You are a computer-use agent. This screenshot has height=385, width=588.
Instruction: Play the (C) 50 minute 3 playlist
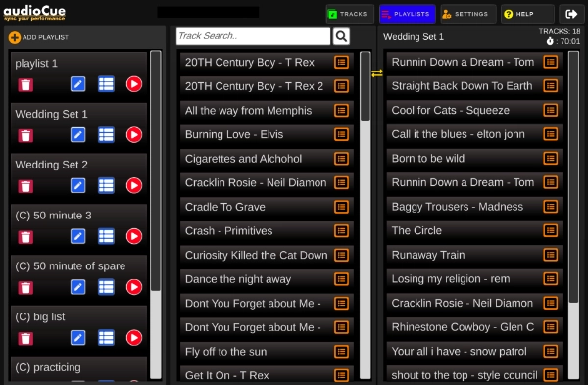click(x=134, y=236)
